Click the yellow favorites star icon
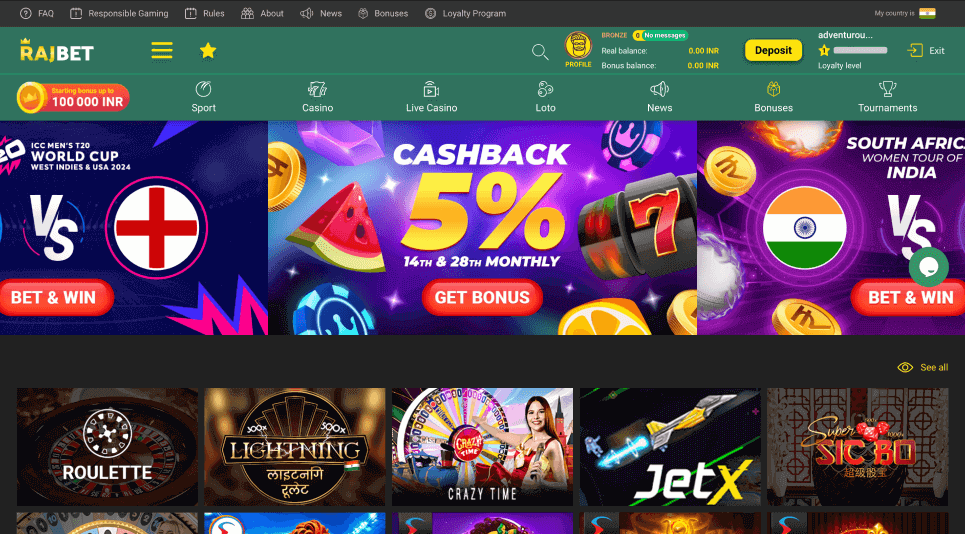Screen dimensions: 965x534 pos(208,50)
